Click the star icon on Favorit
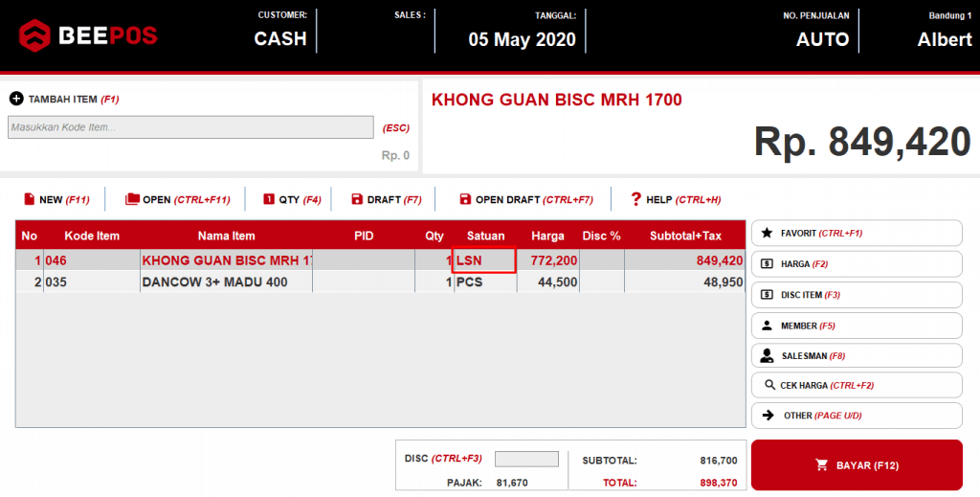 tap(767, 233)
